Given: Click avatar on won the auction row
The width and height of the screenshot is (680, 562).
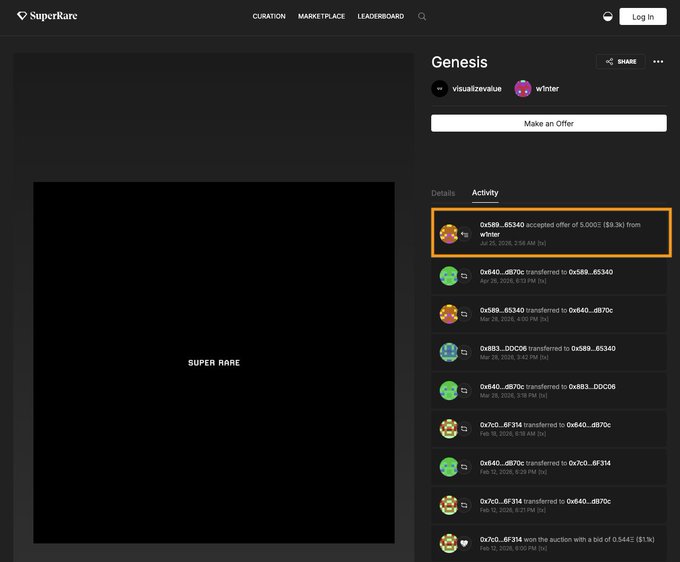Looking at the screenshot, I should 449,543.
